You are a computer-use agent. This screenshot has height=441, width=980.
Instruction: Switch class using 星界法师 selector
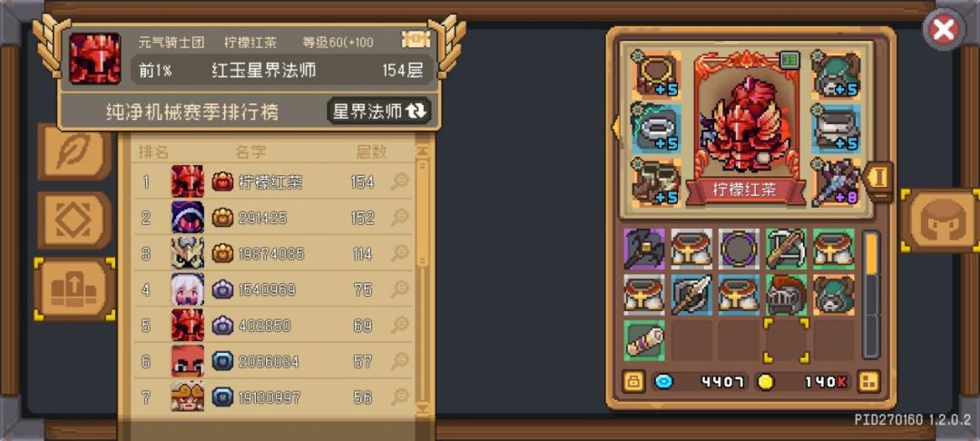pyautogui.click(x=379, y=112)
